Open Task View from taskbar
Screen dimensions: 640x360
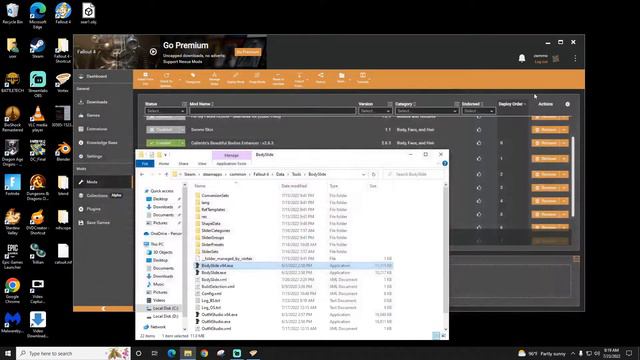point(155,353)
